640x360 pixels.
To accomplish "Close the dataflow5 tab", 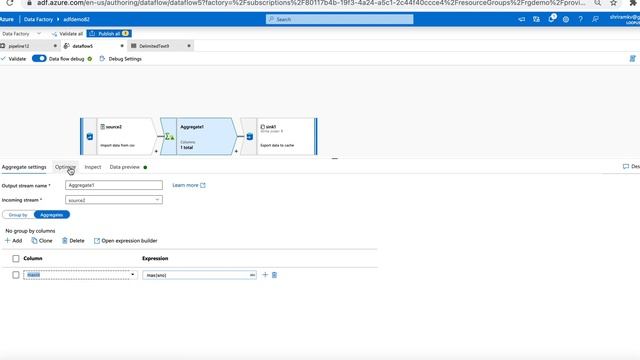I will (x=122, y=46).
